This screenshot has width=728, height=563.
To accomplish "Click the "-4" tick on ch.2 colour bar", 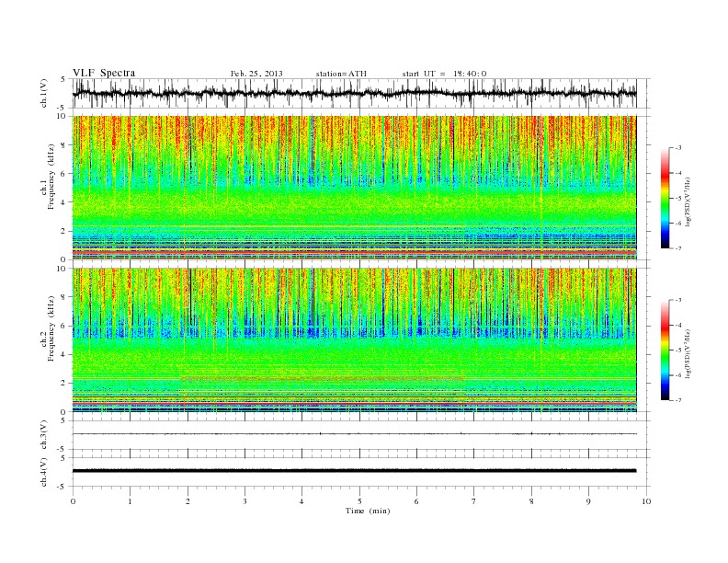I will coord(678,325).
